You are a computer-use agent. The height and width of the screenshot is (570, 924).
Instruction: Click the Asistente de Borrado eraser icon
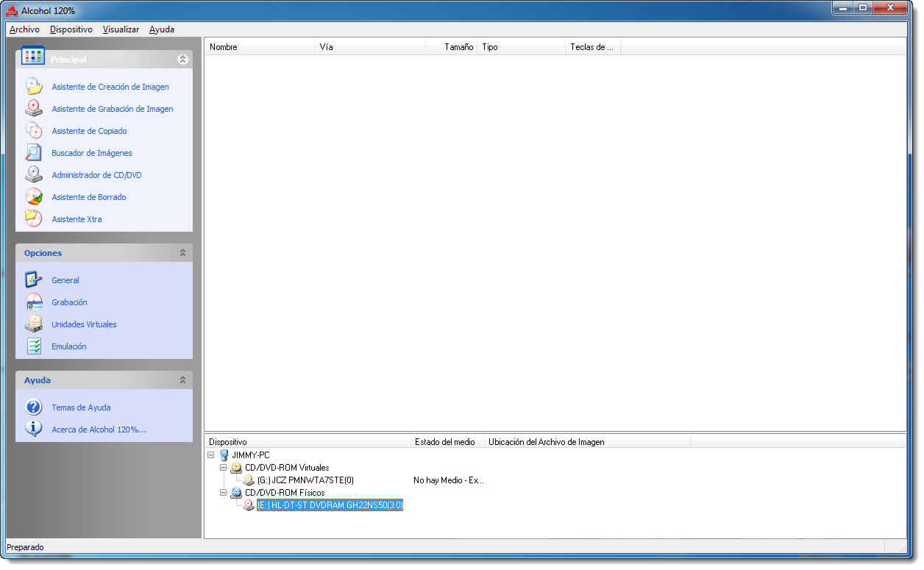[x=34, y=197]
